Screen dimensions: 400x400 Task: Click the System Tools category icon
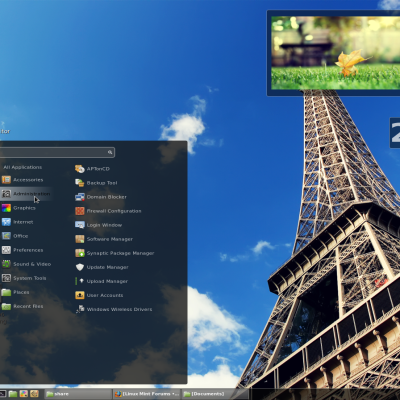tap(6, 278)
